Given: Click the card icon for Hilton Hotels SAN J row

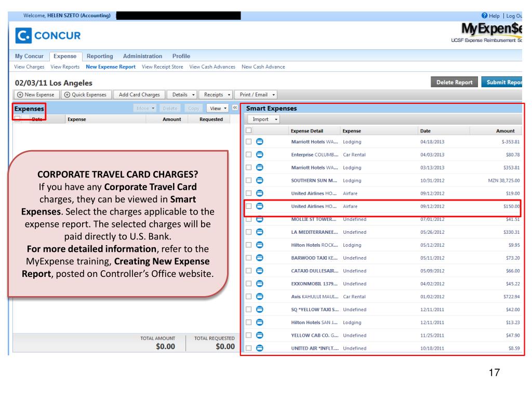Looking at the screenshot, I should (x=260, y=322).
